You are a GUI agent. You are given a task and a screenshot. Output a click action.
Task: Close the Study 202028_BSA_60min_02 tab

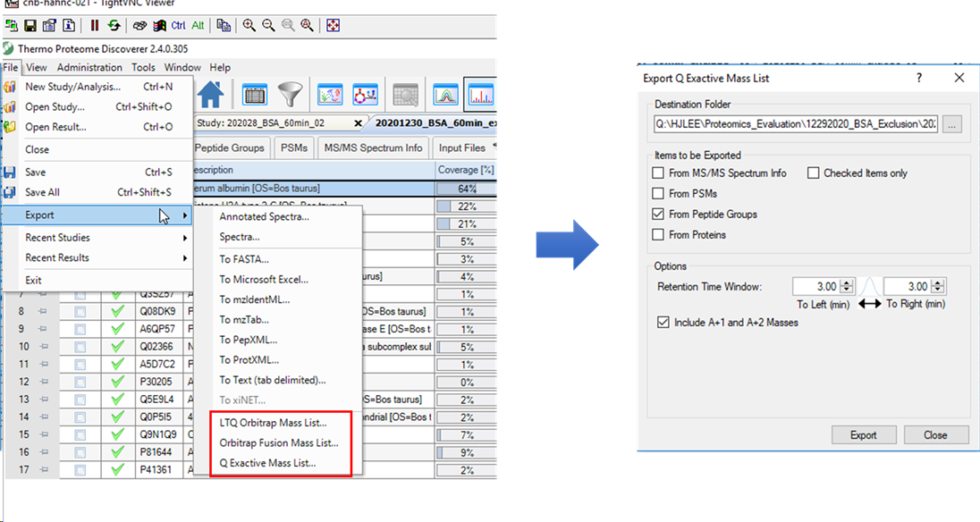pos(359,123)
